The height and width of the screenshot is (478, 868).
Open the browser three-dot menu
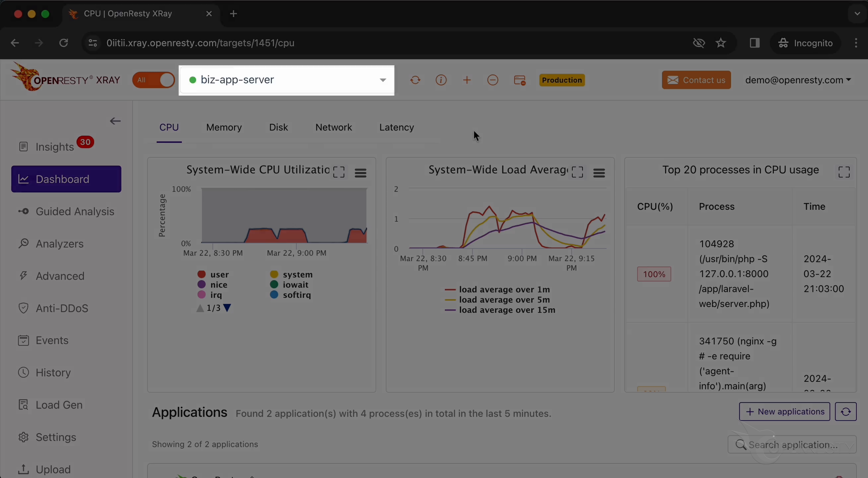[856, 43]
